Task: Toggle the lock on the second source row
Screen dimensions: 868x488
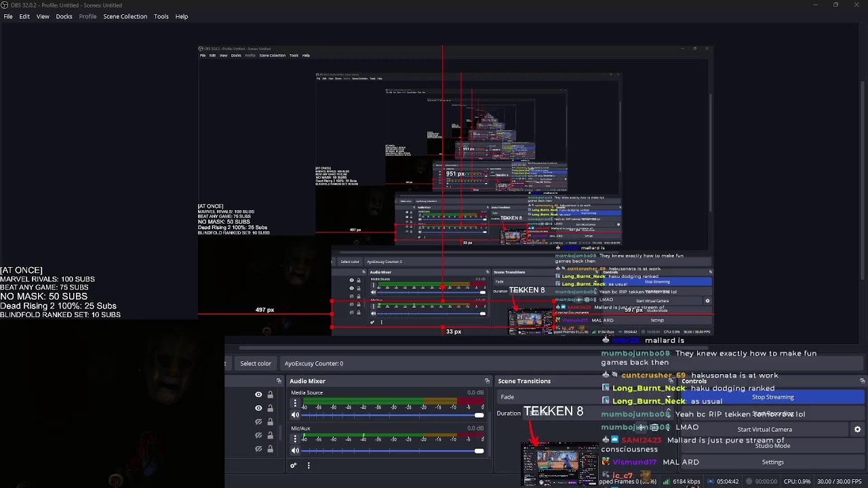Action: [270, 408]
